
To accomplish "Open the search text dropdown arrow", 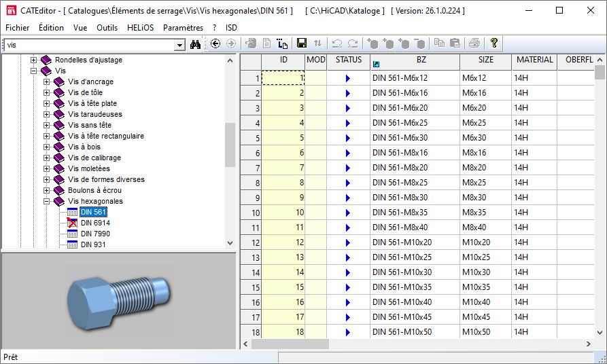I will coord(179,45).
